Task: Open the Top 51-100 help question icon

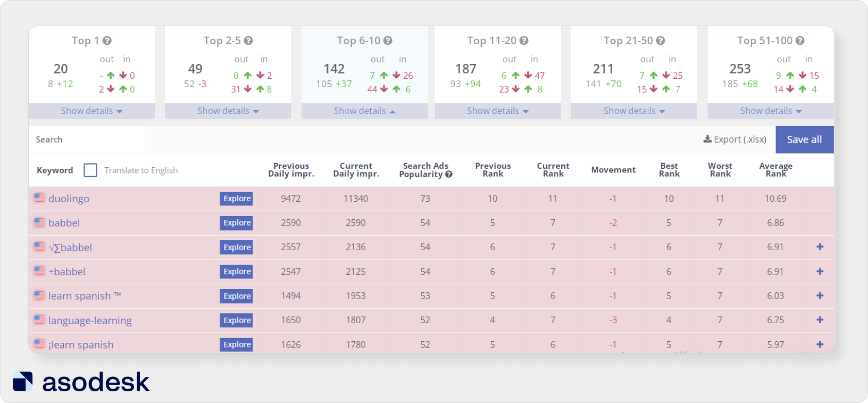Action: [800, 40]
